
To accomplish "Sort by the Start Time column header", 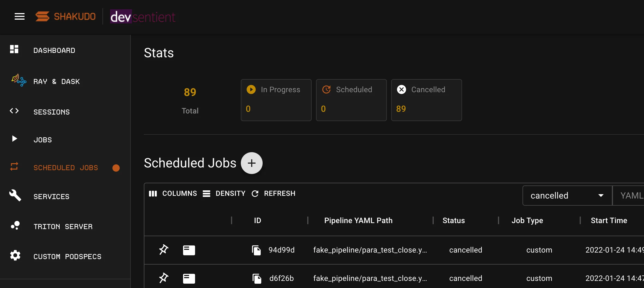I will tap(609, 220).
